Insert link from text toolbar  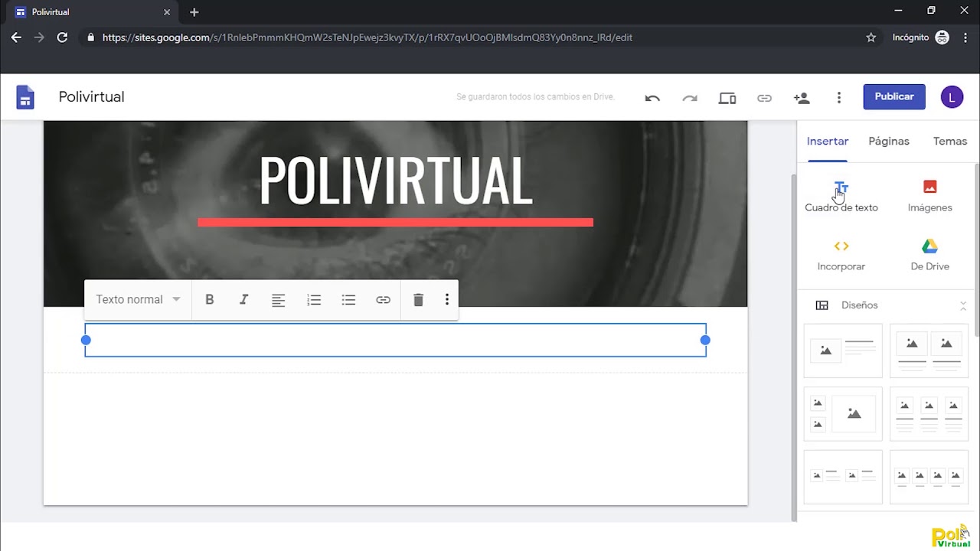coord(383,300)
